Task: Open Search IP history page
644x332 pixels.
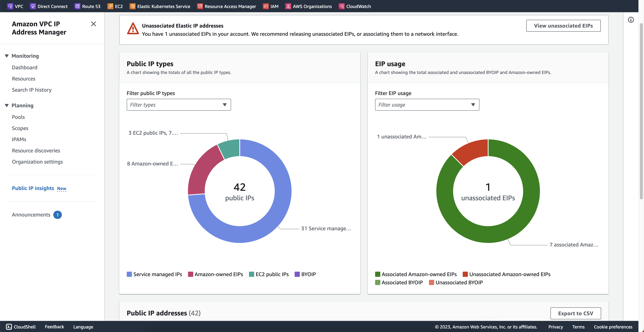Action: 32,90
